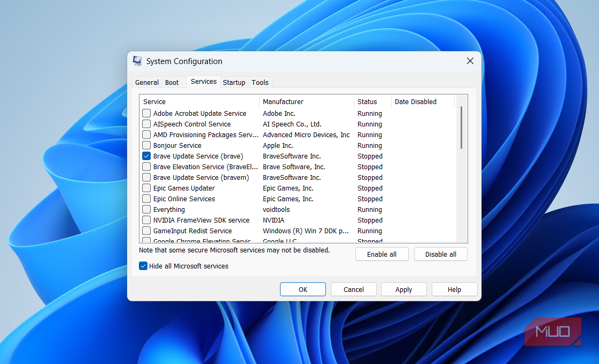Check the Epic Games Updater checkbox

pyautogui.click(x=146, y=188)
